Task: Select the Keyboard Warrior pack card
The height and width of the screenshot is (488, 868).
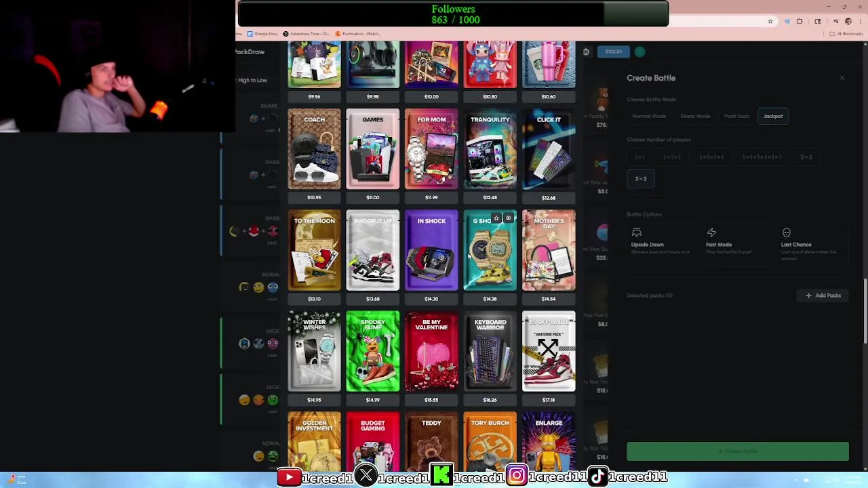Action: (490, 351)
